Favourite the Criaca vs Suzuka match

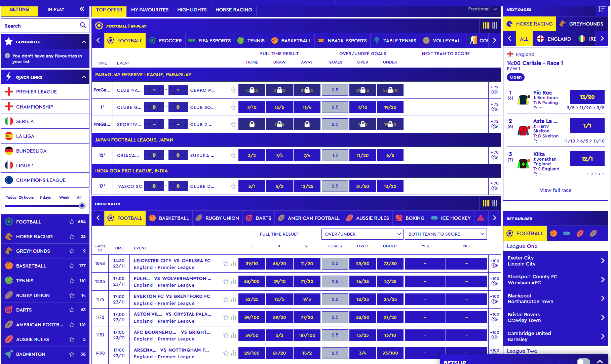[x=233, y=155]
